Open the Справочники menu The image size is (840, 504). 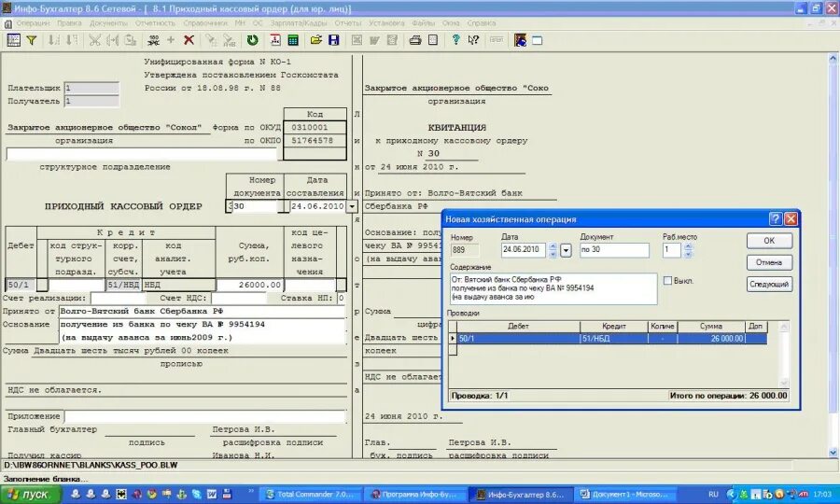(x=205, y=23)
